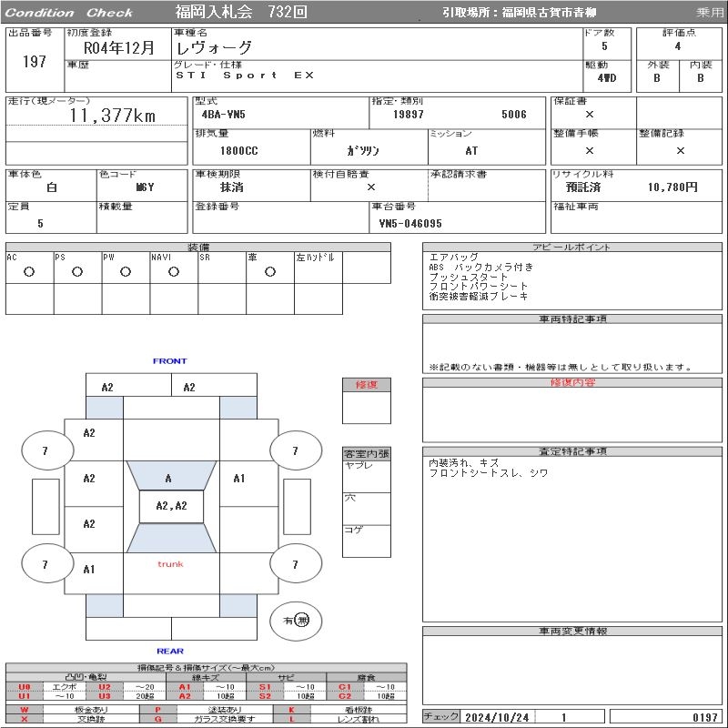This screenshot has height=728, width=728.
Task: Select the right-side door panel marked A1
Action: coord(239,478)
